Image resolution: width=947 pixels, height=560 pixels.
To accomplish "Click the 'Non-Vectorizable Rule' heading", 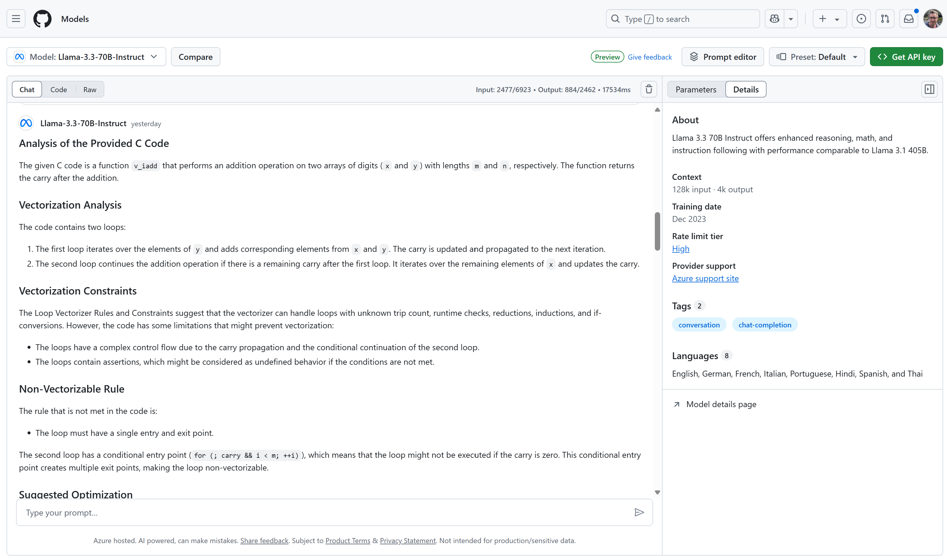I will [x=72, y=389].
